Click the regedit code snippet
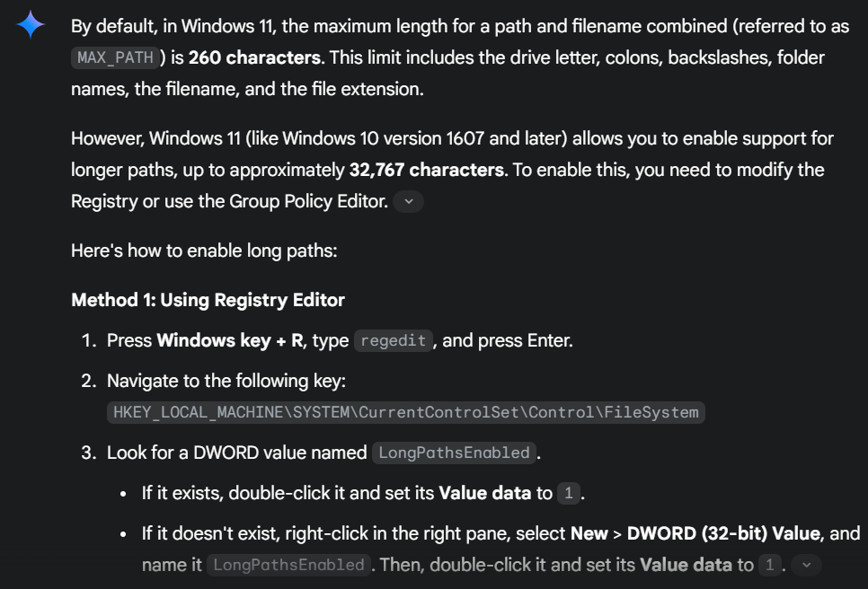The height and width of the screenshot is (589, 868). point(394,341)
